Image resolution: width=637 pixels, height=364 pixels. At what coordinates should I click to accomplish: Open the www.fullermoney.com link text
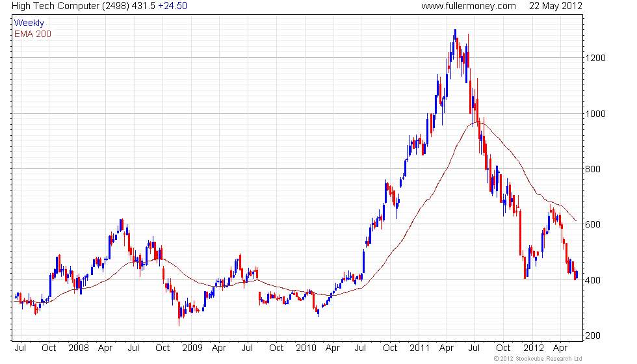[x=469, y=6]
